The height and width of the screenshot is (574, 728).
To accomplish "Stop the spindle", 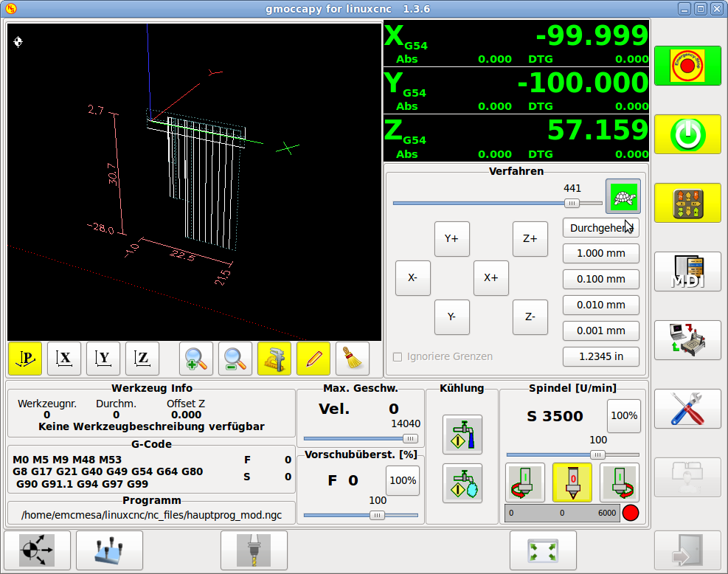I will 572,483.
